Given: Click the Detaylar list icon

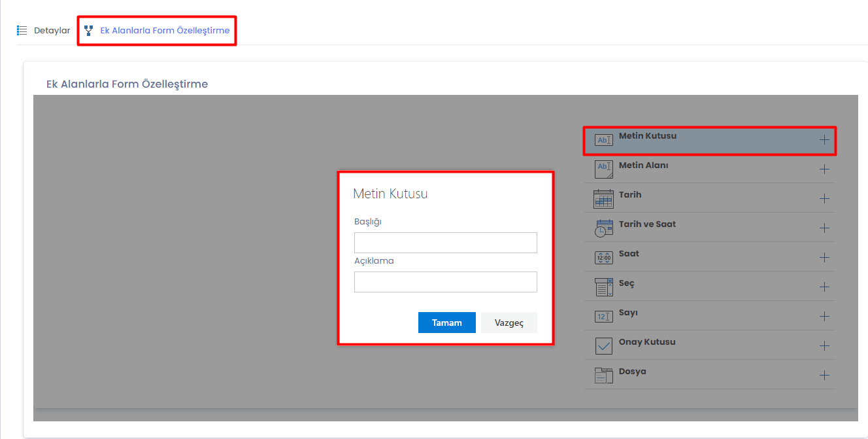Looking at the screenshot, I should point(22,30).
